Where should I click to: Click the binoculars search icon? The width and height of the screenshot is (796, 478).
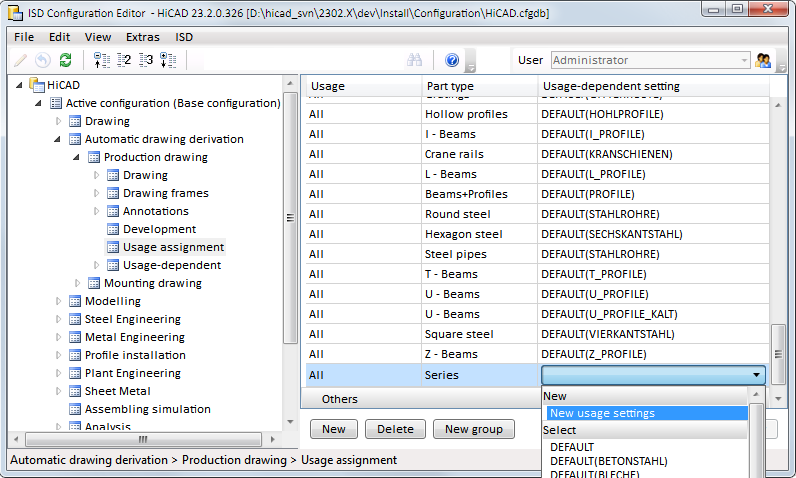[x=414, y=60]
